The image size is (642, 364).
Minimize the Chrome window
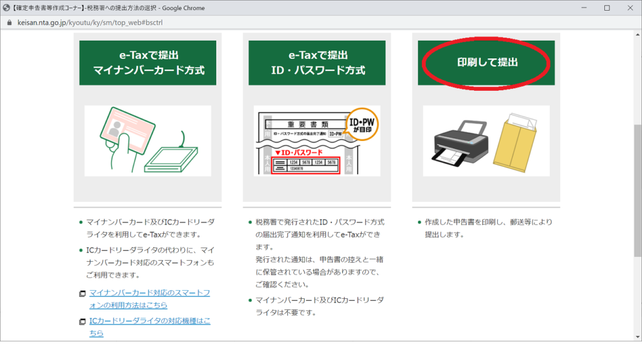[x=584, y=8]
